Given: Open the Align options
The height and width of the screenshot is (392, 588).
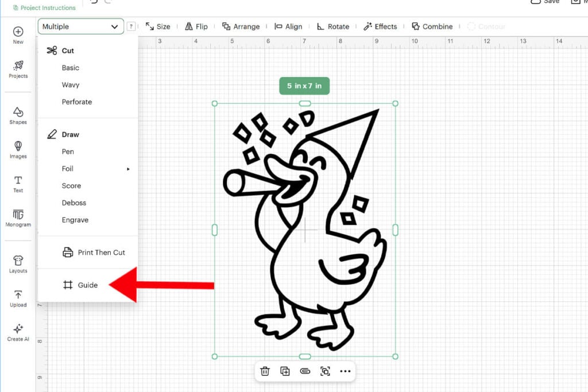Looking at the screenshot, I should (x=288, y=26).
